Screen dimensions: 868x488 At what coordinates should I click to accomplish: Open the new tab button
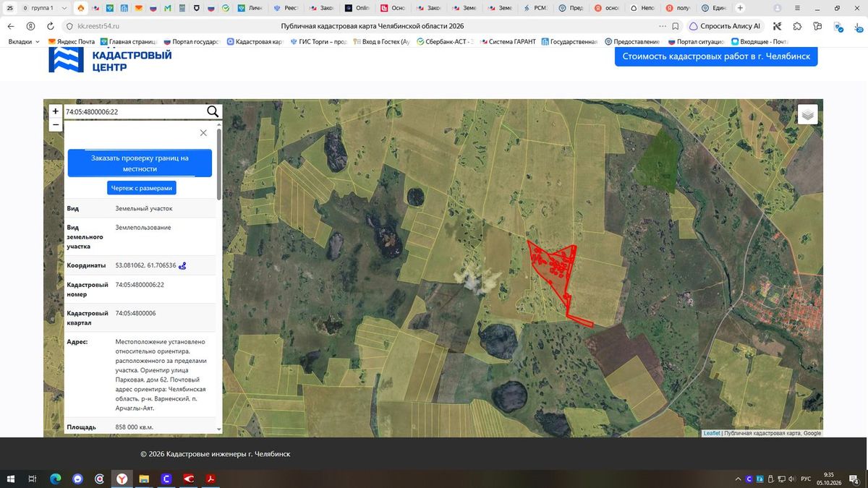[740, 8]
